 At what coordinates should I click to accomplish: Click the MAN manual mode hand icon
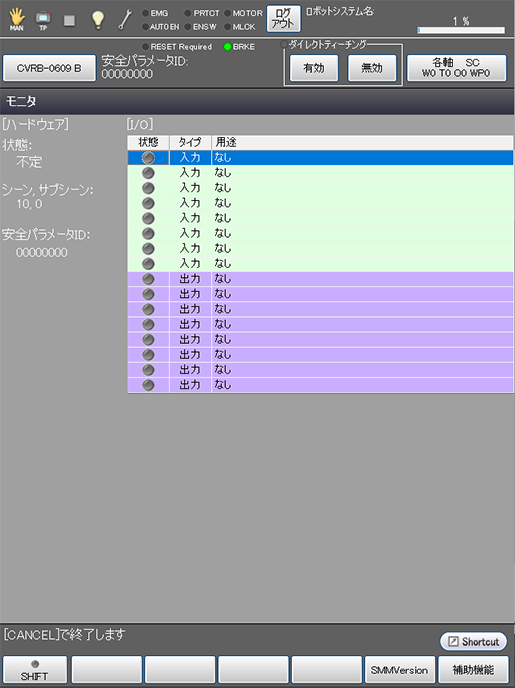tap(17, 19)
